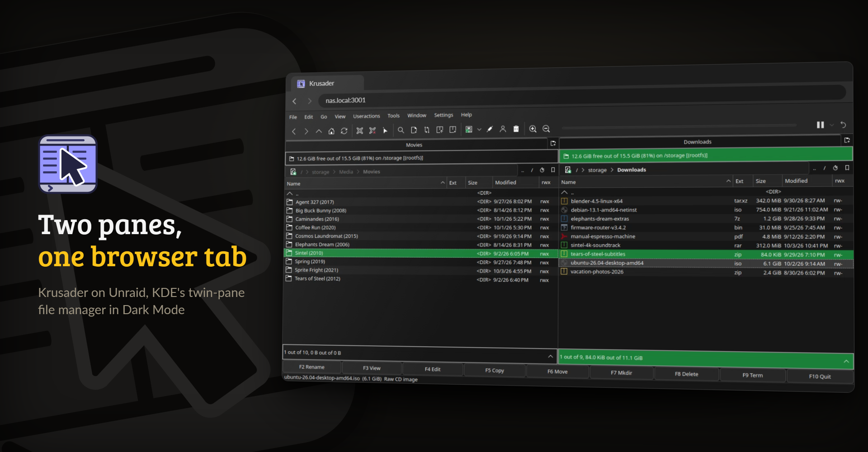Viewport: 868px width, 452px height.
Task: Launch terminal with the monitor toolbar icon
Action: click(469, 129)
